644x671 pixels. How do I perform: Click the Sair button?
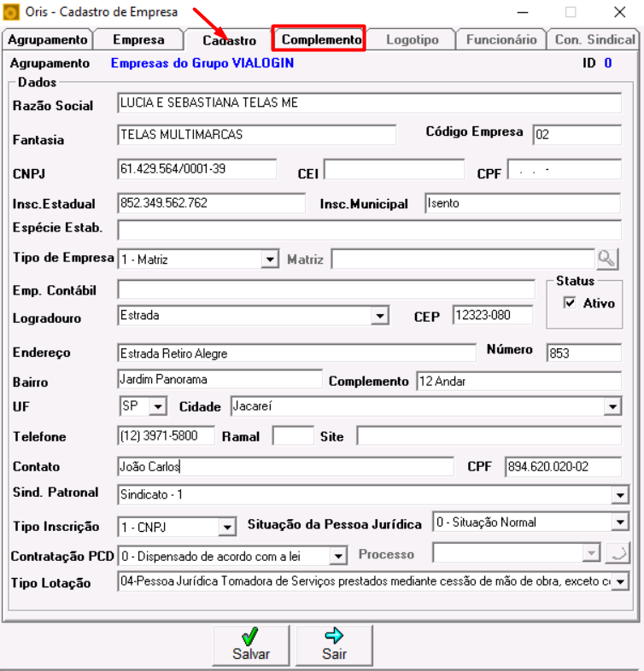335,645
